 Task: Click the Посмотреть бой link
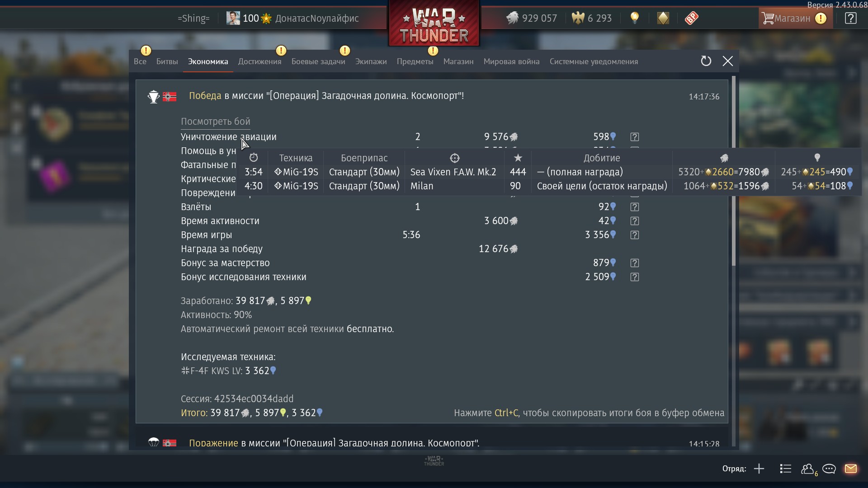pos(215,122)
